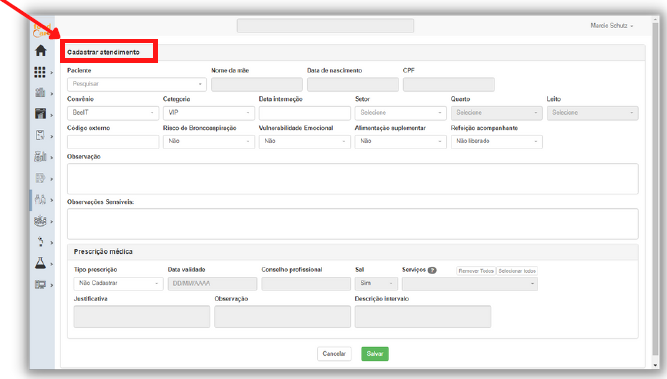Screen dimensions: 667x379
Task: Click the Cancelar button
Action: point(334,353)
